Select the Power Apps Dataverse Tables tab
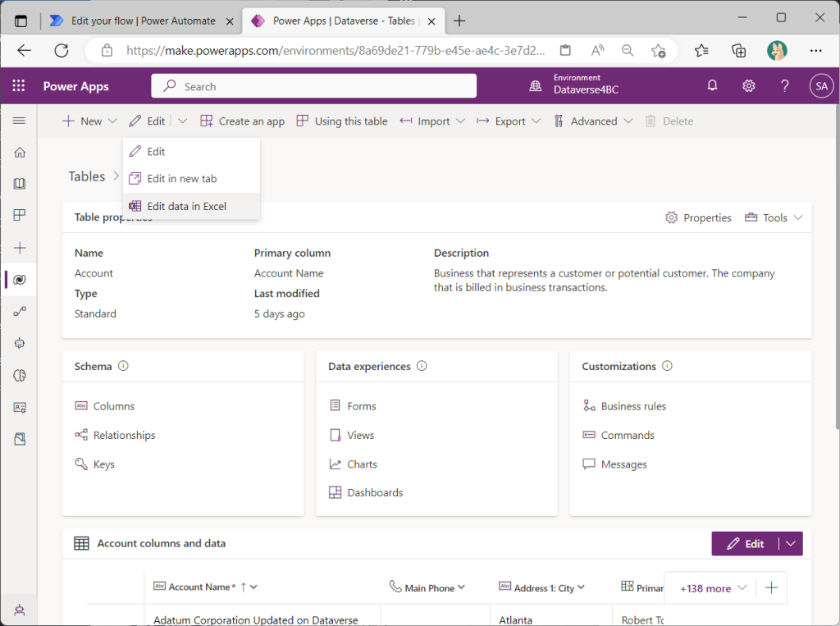Screen dimensions: 840x626 [x=343, y=21]
